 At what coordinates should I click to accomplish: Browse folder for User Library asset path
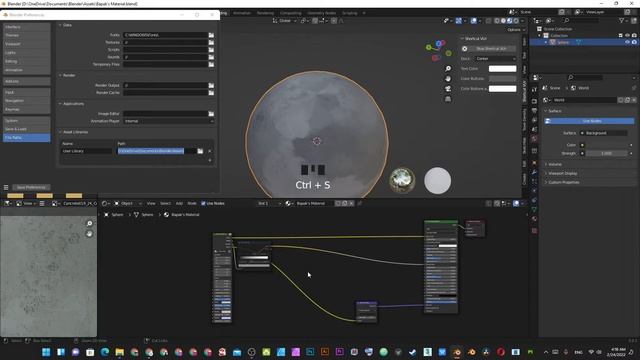pyautogui.click(x=200, y=151)
